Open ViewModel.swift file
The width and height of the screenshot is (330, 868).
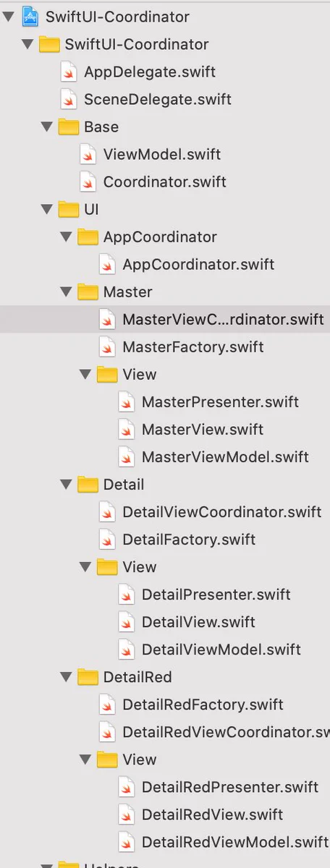coord(162,154)
